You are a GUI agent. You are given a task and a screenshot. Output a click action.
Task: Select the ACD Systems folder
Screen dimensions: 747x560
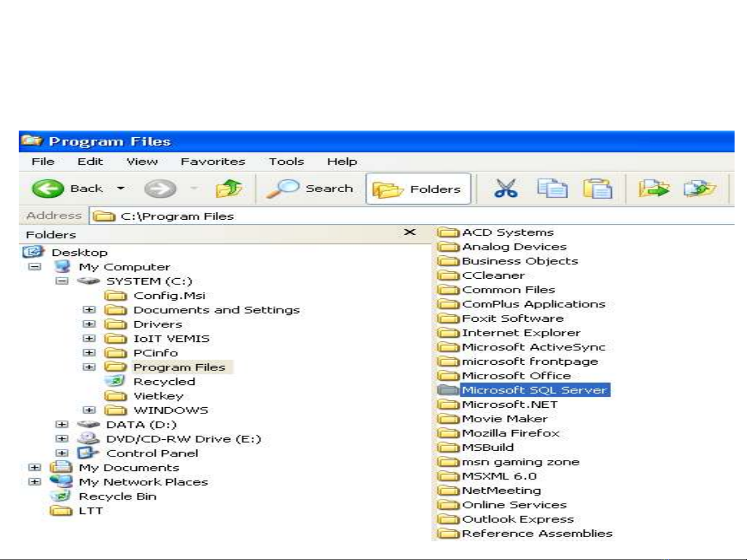point(508,233)
